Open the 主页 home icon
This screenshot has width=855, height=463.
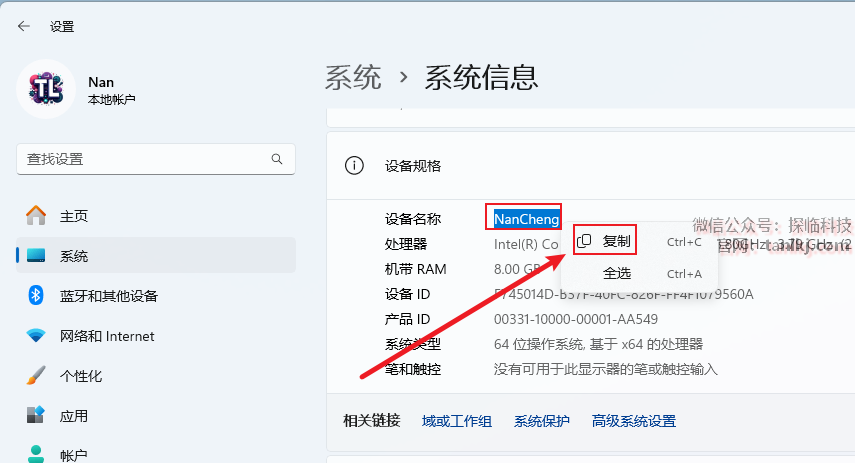click(36, 215)
